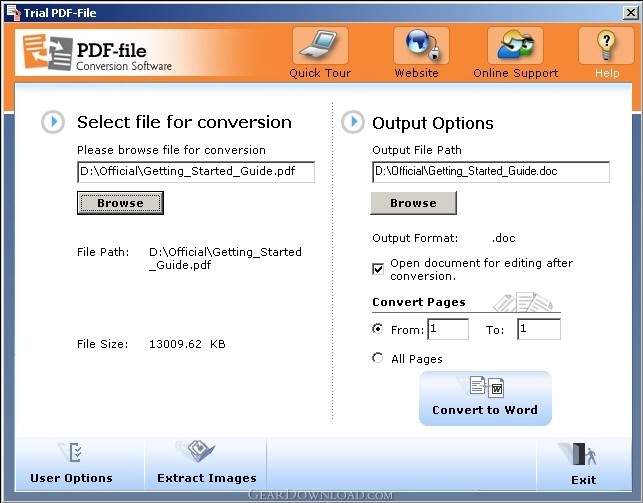Click arrow icon beside Output Options
Viewport: 643px width, 503px height.
click(353, 122)
